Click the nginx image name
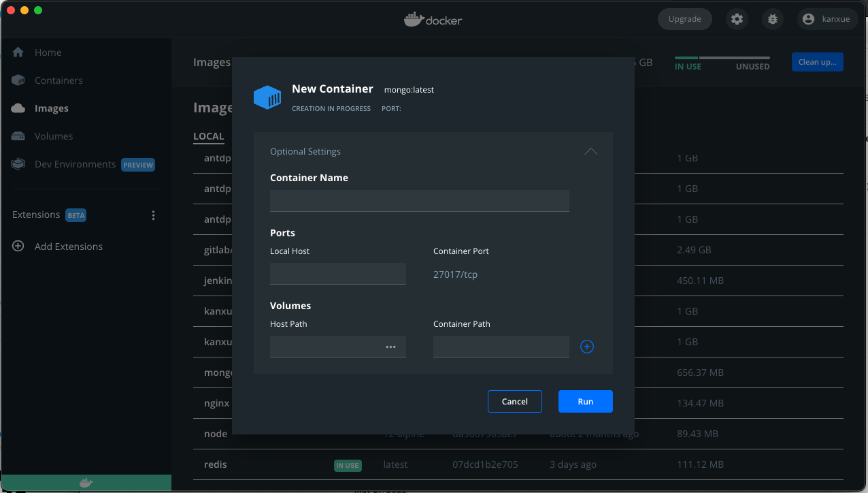 click(217, 403)
